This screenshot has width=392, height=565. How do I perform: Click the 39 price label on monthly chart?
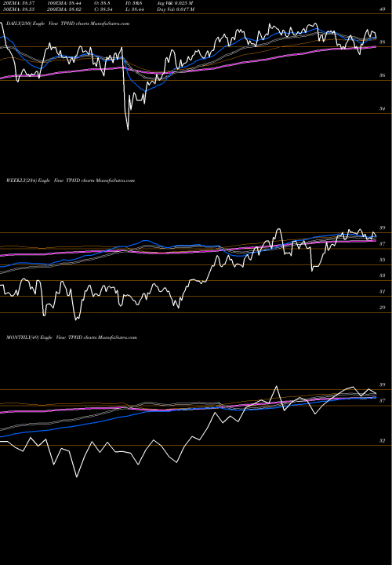383,385
